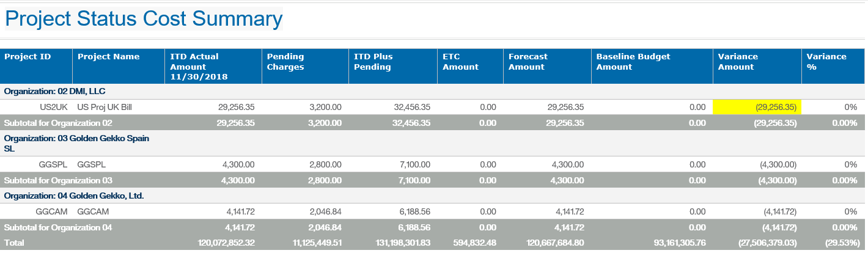The height and width of the screenshot is (253, 868).
Task: Click the Subtotal for Organization 03 label
Action: point(58,180)
